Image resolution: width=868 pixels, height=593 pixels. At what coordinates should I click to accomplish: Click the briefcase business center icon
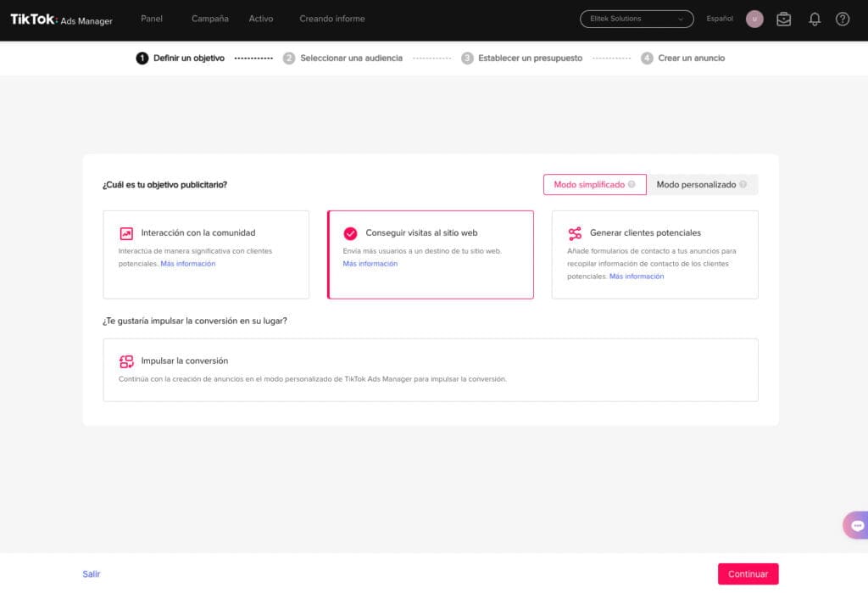click(x=784, y=19)
